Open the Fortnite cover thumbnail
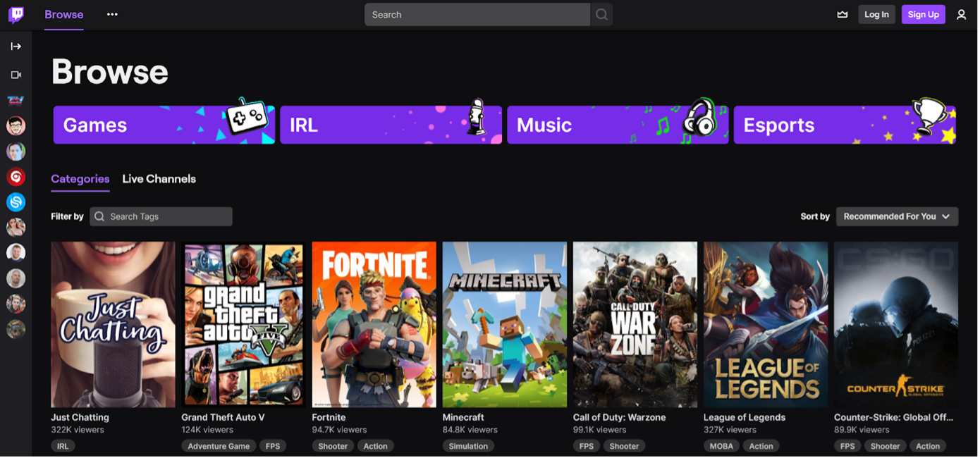This screenshot has height=458, width=980. (x=374, y=325)
